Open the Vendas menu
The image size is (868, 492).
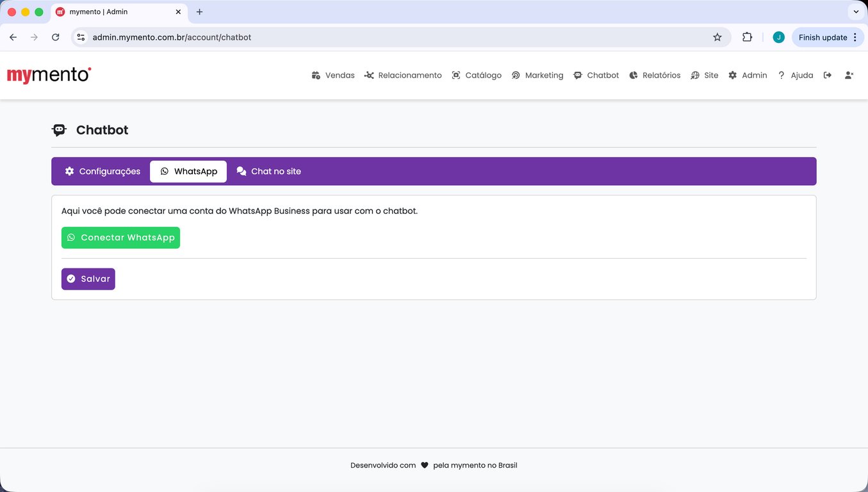333,75
